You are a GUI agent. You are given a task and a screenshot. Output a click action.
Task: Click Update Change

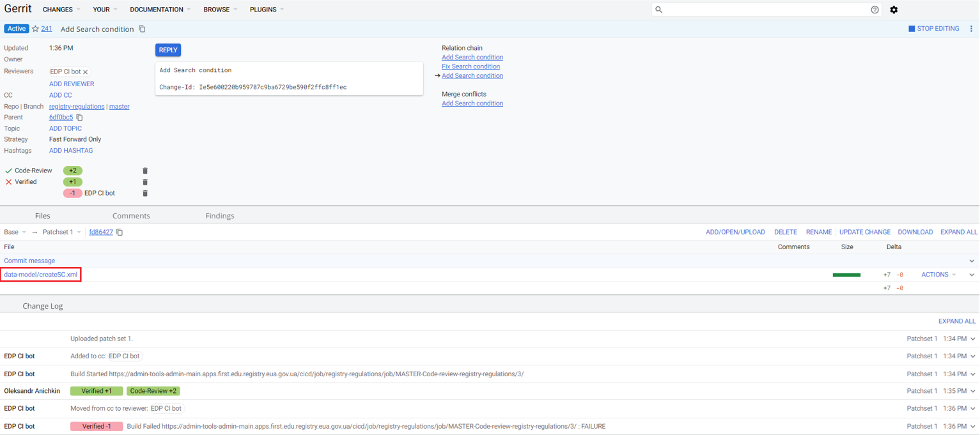coord(865,233)
